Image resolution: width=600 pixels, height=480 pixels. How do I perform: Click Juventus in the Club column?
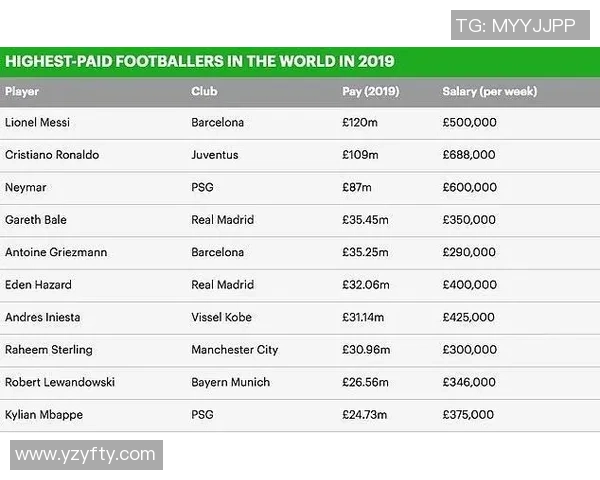click(x=215, y=155)
